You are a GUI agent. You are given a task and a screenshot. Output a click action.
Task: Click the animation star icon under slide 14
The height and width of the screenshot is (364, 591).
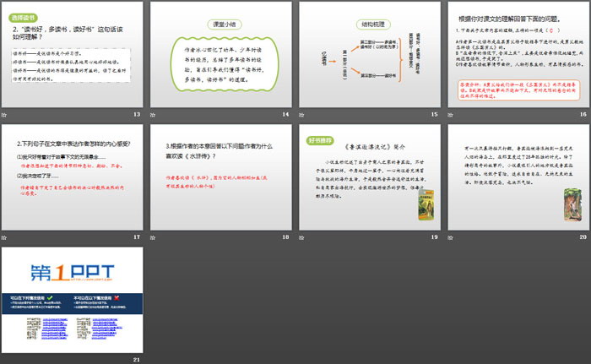tap(153, 115)
